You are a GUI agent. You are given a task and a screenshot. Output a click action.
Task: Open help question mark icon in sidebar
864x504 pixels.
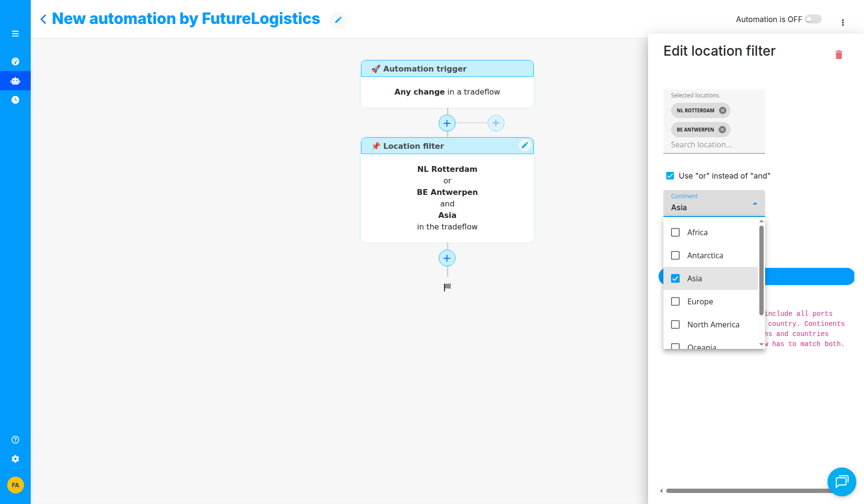tap(15, 440)
